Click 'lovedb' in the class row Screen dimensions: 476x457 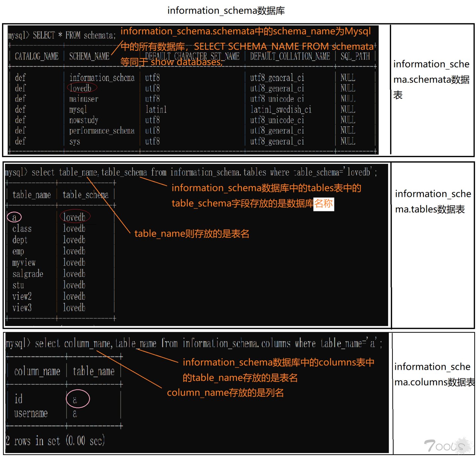pyautogui.click(x=74, y=229)
